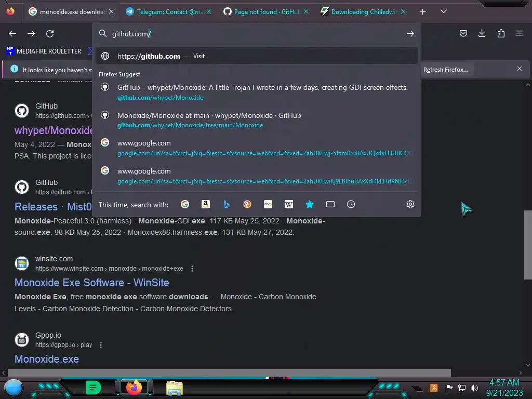The width and height of the screenshot is (532, 399).
Task: Go forward with the forward arrow
Action: [x=31, y=34]
